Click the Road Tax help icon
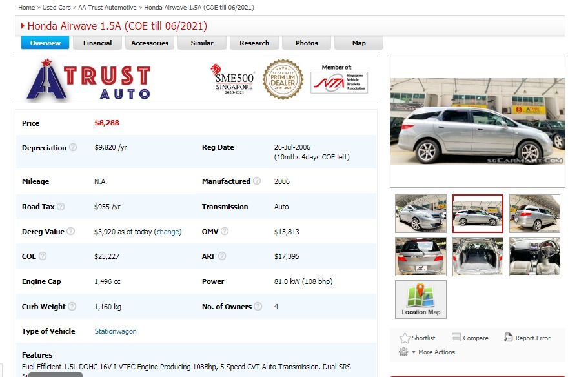 (x=61, y=207)
